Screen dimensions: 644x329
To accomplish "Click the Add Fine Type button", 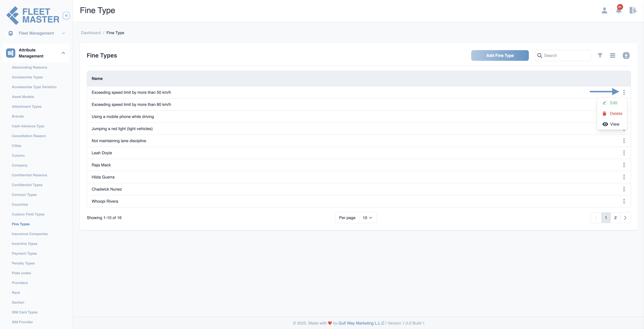I will tap(500, 55).
